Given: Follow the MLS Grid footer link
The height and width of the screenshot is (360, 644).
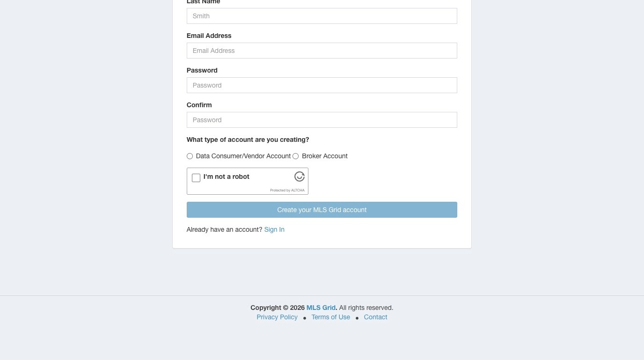Looking at the screenshot, I should (321, 308).
